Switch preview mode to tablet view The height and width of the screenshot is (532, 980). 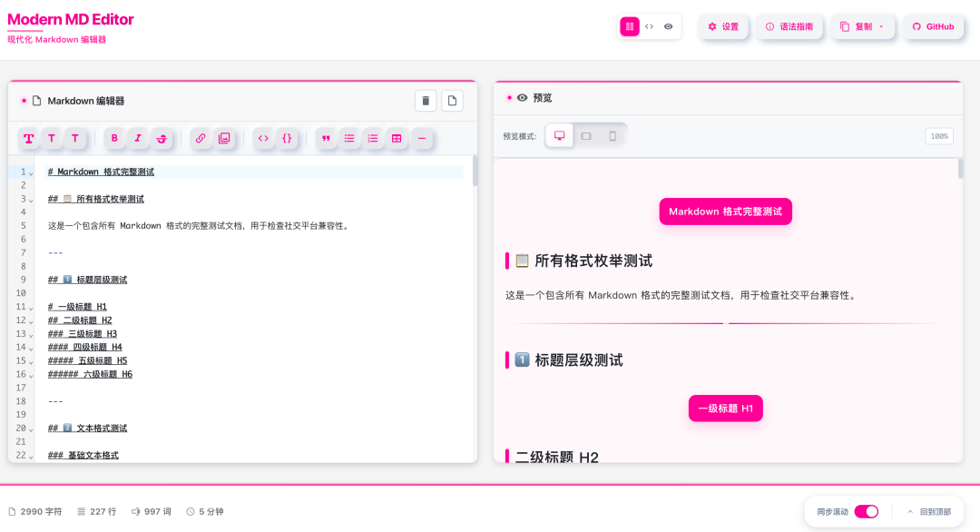pyautogui.click(x=584, y=134)
